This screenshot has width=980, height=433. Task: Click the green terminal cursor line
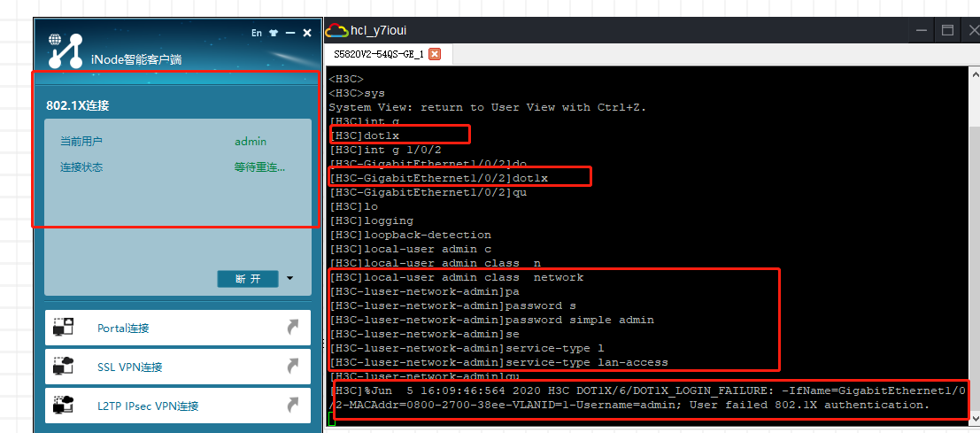pos(332,419)
